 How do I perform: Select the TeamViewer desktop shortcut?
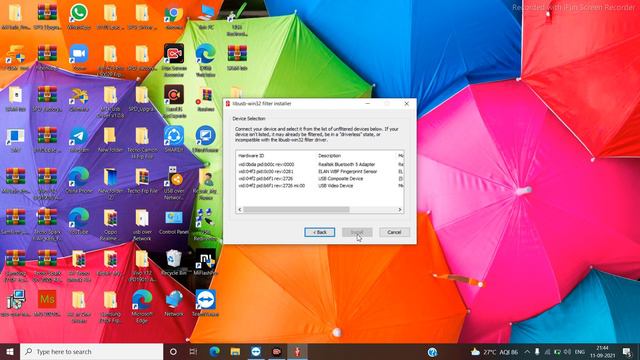point(206,303)
